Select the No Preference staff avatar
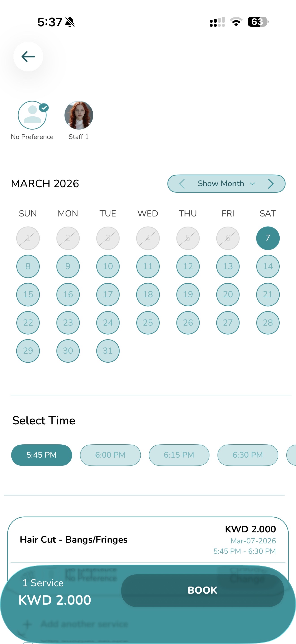The width and height of the screenshot is (296, 644). pyautogui.click(x=32, y=115)
